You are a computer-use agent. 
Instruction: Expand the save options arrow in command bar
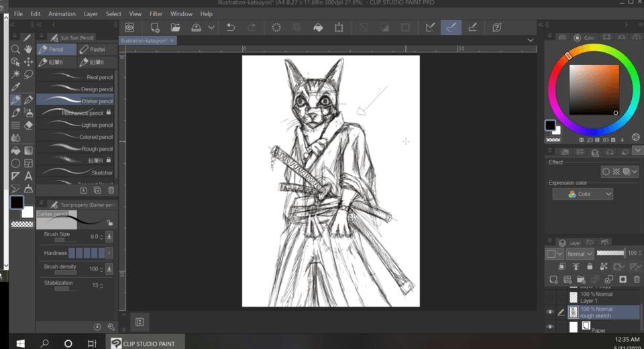coord(211,28)
